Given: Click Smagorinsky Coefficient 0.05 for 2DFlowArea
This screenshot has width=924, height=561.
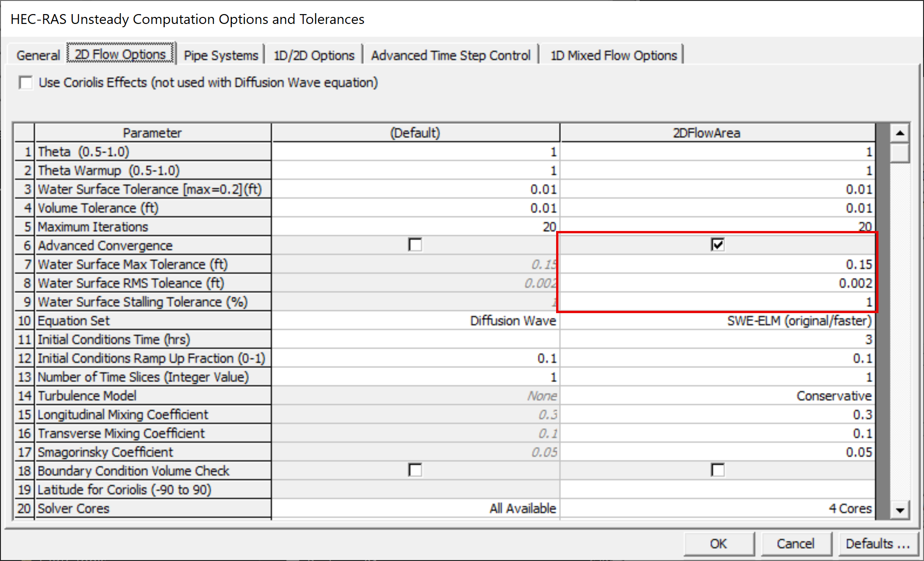Looking at the screenshot, I should tap(718, 452).
